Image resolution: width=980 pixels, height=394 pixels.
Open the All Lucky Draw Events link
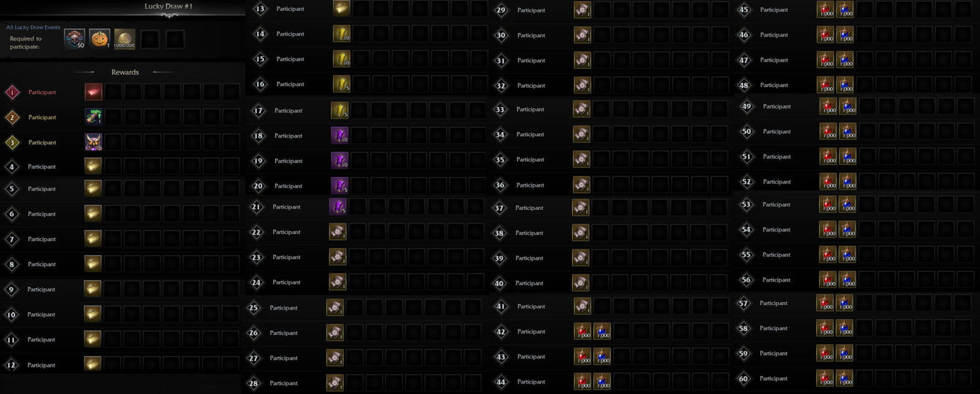[33, 27]
